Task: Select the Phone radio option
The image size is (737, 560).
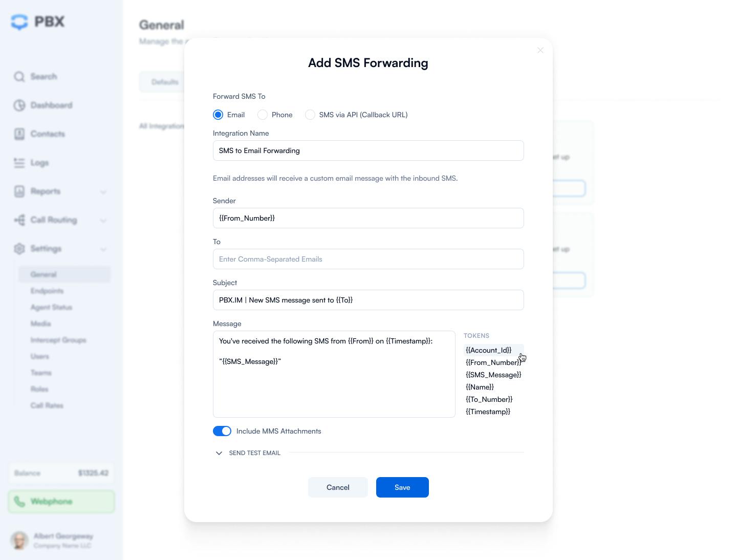Action: pos(263,115)
